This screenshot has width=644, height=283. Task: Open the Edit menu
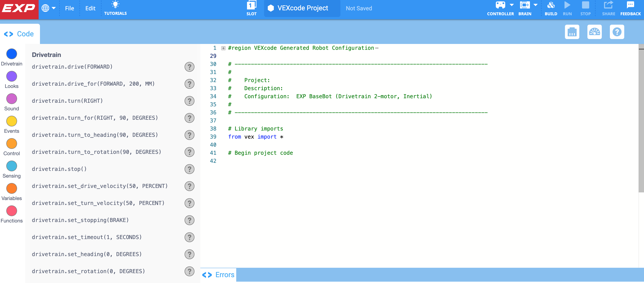click(90, 8)
